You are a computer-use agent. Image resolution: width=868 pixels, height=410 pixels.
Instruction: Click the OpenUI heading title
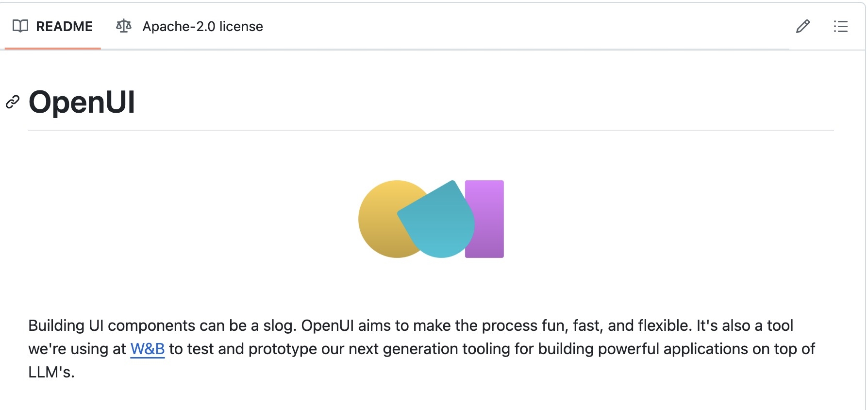pyautogui.click(x=82, y=102)
